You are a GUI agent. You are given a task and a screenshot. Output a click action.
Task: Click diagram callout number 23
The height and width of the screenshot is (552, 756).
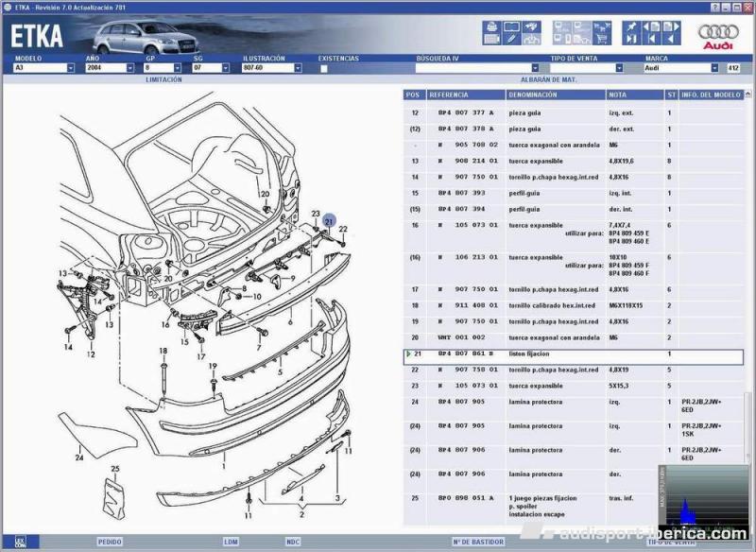tap(316, 214)
